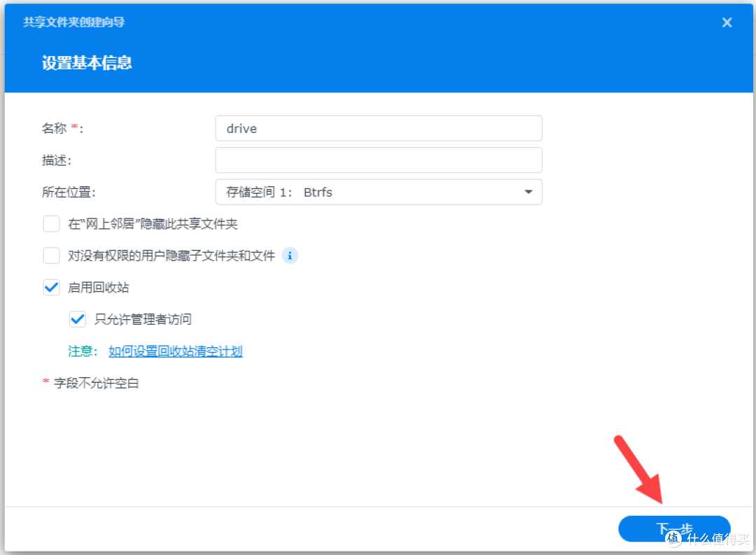Uncheck the 启用回收站 option

point(52,288)
